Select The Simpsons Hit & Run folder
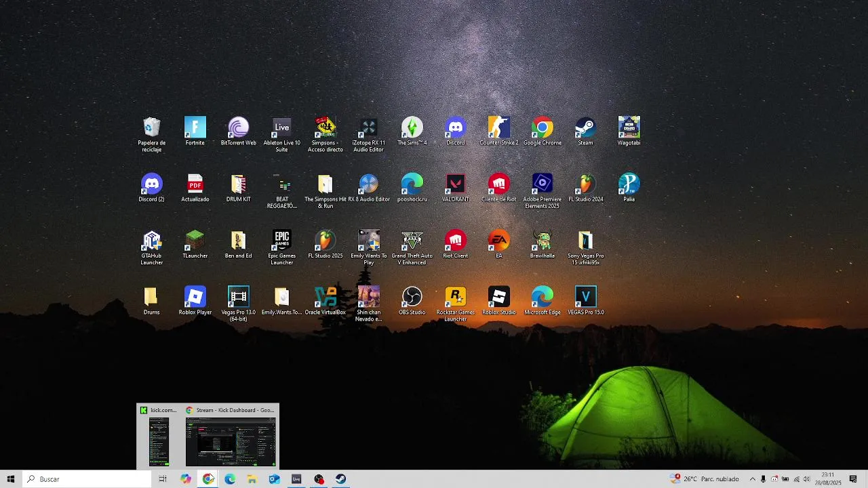This screenshot has width=868, height=488. [x=325, y=191]
